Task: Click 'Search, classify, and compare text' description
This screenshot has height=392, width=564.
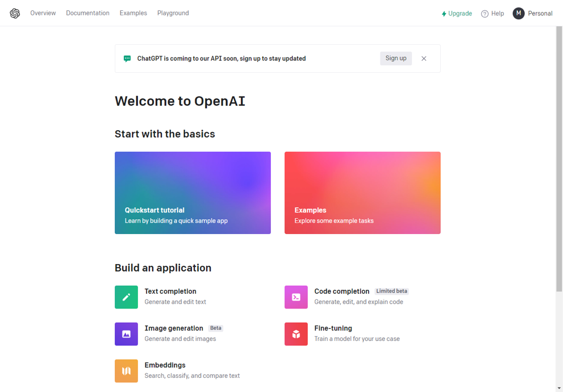Action: tap(192, 376)
